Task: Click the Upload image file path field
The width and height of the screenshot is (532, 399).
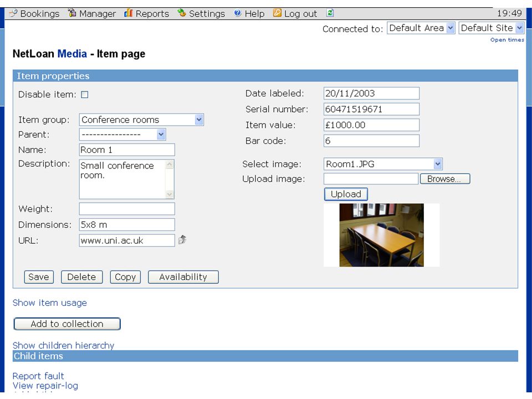Action: pyautogui.click(x=371, y=179)
